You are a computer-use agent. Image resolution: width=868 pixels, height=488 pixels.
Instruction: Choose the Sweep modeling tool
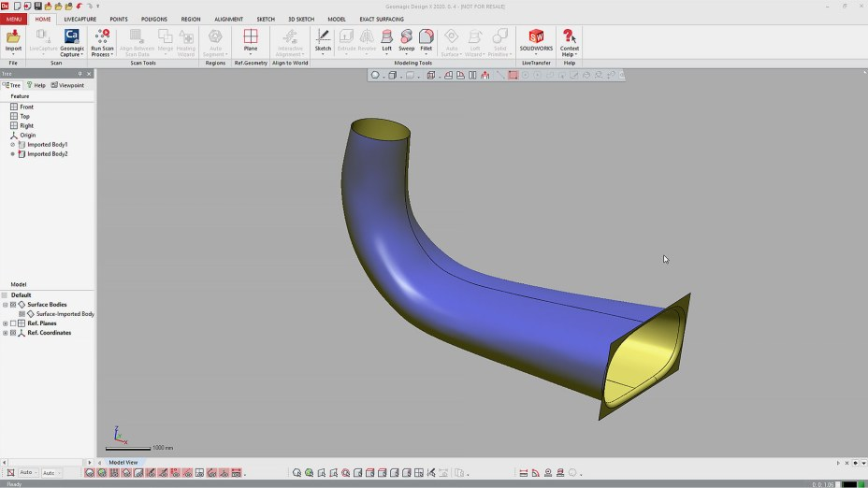pyautogui.click(x=406, y=39)
